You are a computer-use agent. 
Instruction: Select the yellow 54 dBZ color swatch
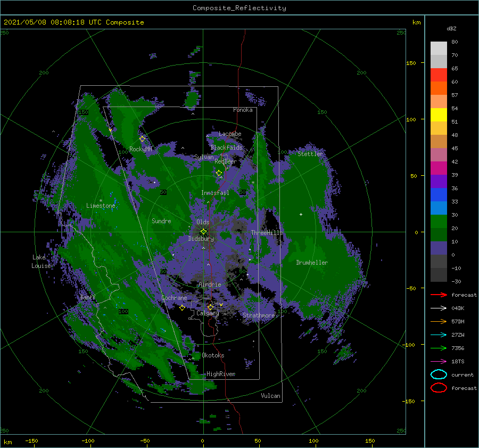pyautogui.click(x=439, y=115)
